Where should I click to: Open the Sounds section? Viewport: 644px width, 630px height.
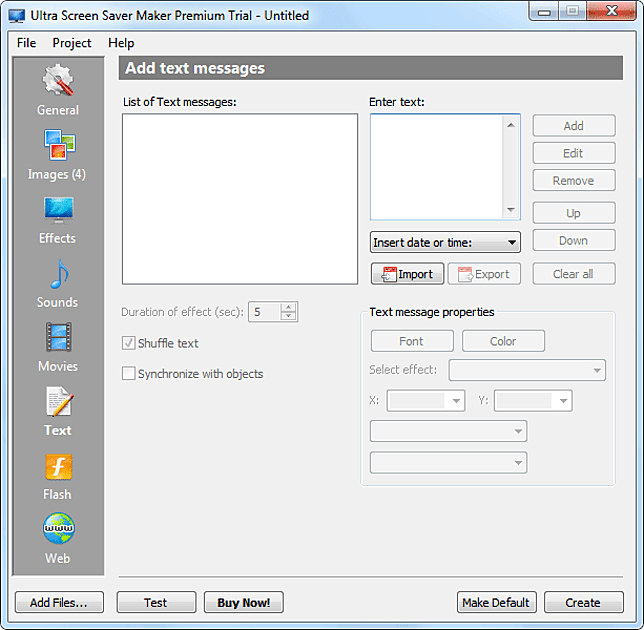click(58, 284)
